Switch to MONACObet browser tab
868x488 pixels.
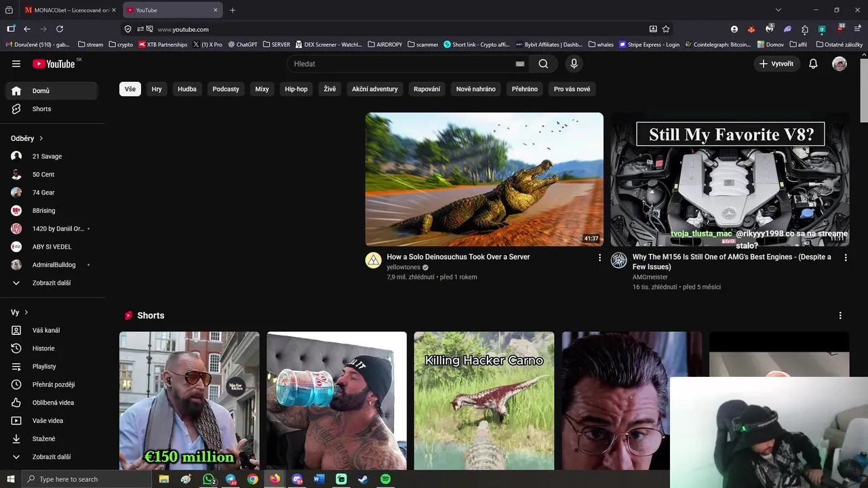pyautogui.click(x=70, y=10)
